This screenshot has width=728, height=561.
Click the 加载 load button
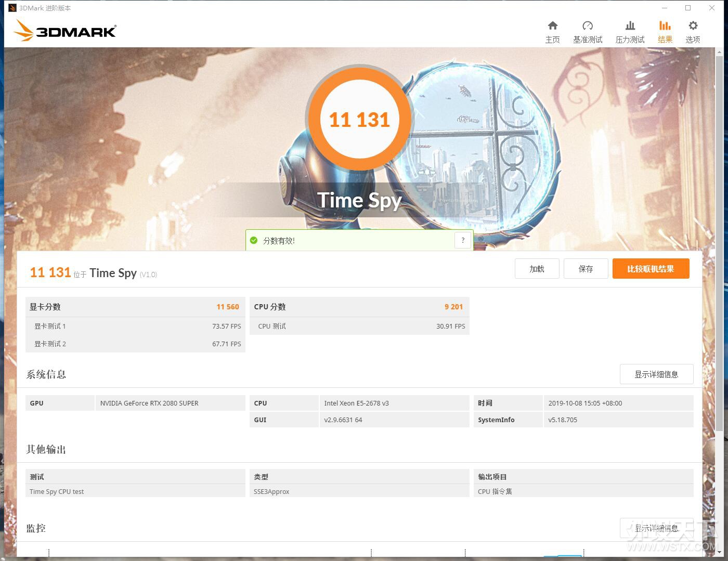pos(537,269)
